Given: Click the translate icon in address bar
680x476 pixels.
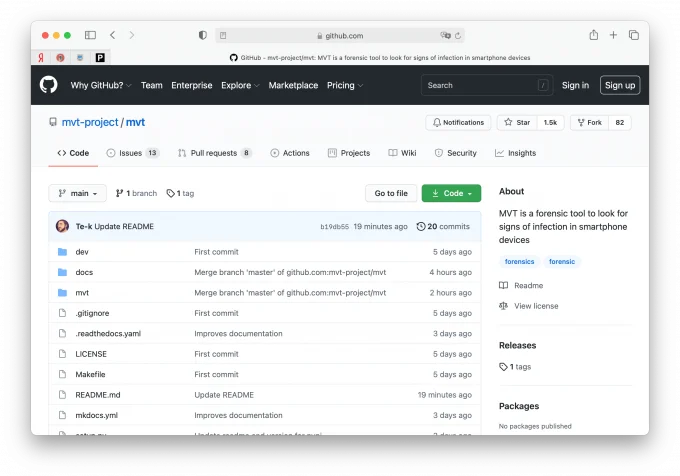Looking at the screenshot, I should coord(445,36).
